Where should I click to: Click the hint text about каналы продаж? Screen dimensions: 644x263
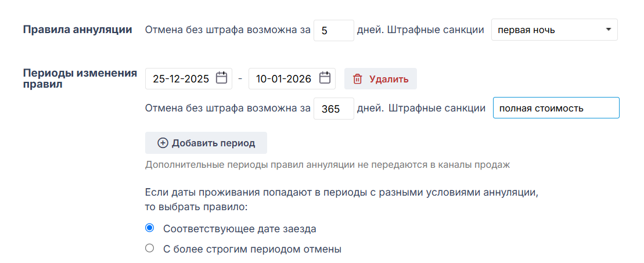tap(328, 165)
